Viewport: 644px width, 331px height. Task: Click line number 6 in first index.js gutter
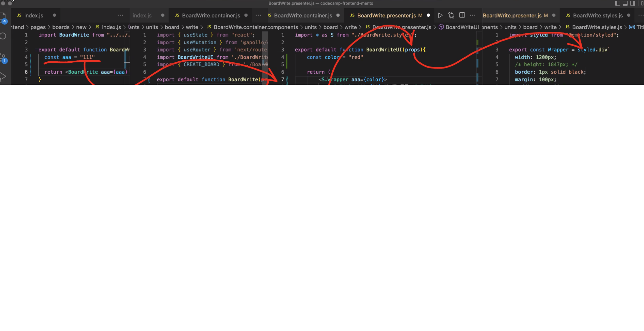pyautogui.click(x=26, y=72)
